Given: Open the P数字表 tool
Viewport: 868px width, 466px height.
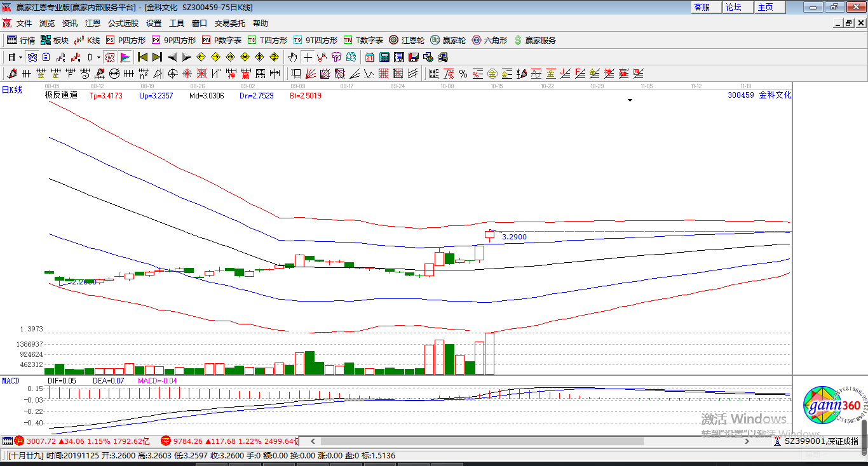Looking at the screenshot, I should tap(222, 40).
